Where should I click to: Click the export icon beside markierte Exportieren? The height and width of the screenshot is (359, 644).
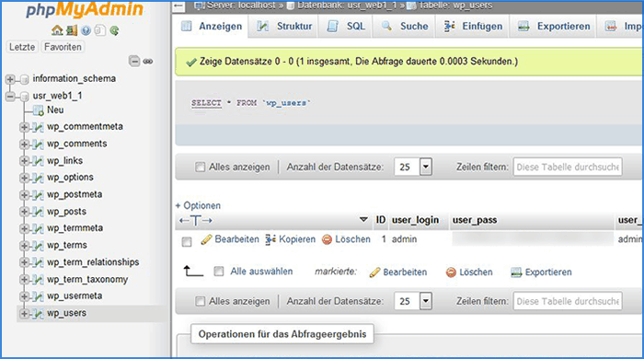click(516, 272)
